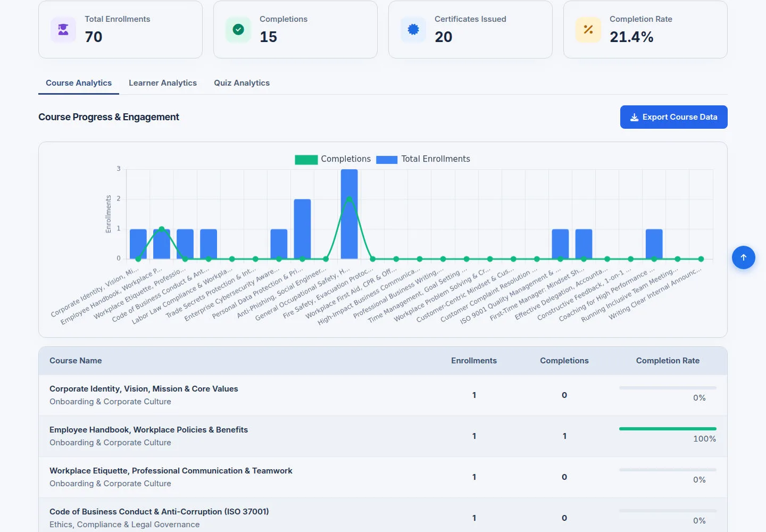Switch to the Course Analytics tab

(79, 83)
